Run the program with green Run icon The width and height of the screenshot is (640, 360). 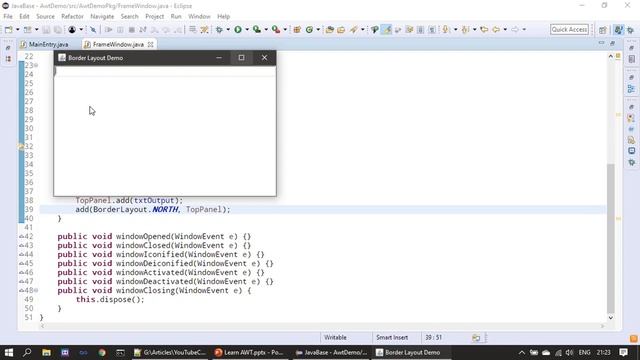click(x=238, y=29)
